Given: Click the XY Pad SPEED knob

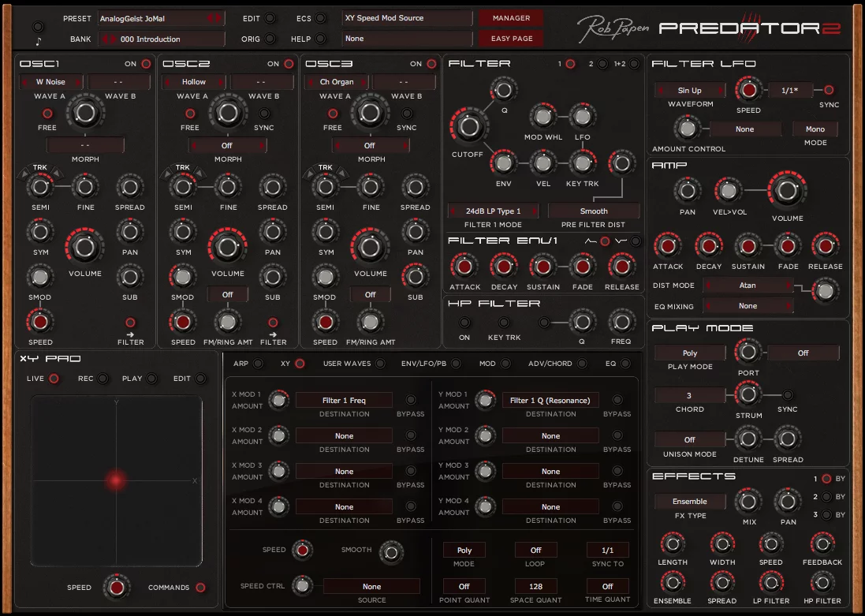Looking at the screenshot, I should pos(117,588).
